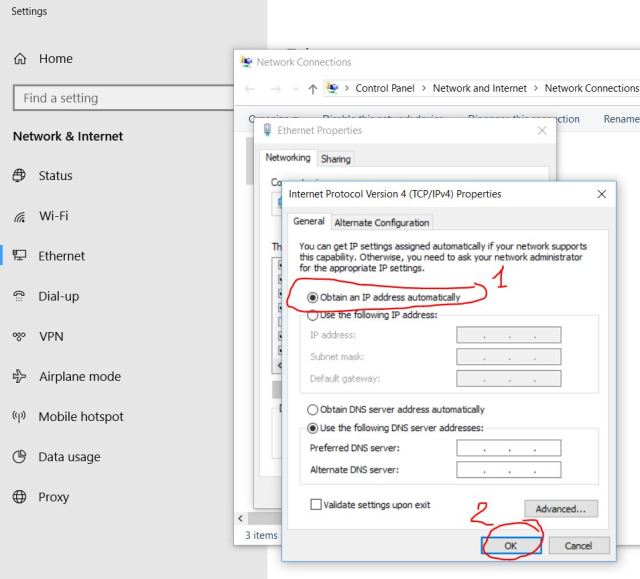The width and height of the screenshot is (640, 579).
Task: Click the Airplane mode icon
Action: [19, 377]
